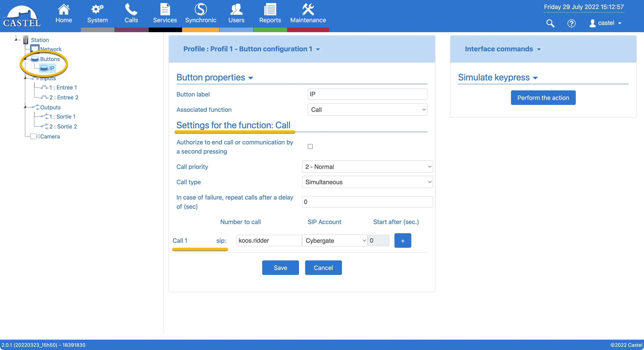644x350 pixels.
Task: Click the Network tree icon
Action: [x=35, y=49]
